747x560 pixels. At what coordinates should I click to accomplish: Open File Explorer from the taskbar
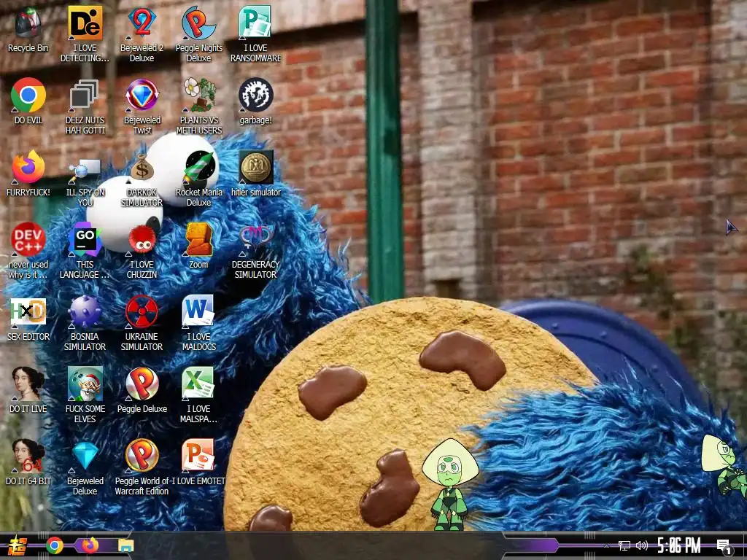click(126, 545)
